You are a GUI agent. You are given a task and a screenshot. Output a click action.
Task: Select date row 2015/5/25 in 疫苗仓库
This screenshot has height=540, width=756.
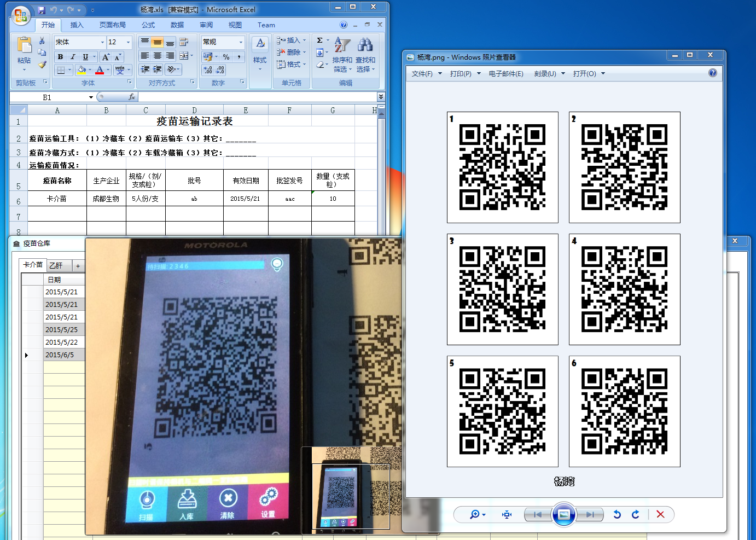click(x=64, y=329)
